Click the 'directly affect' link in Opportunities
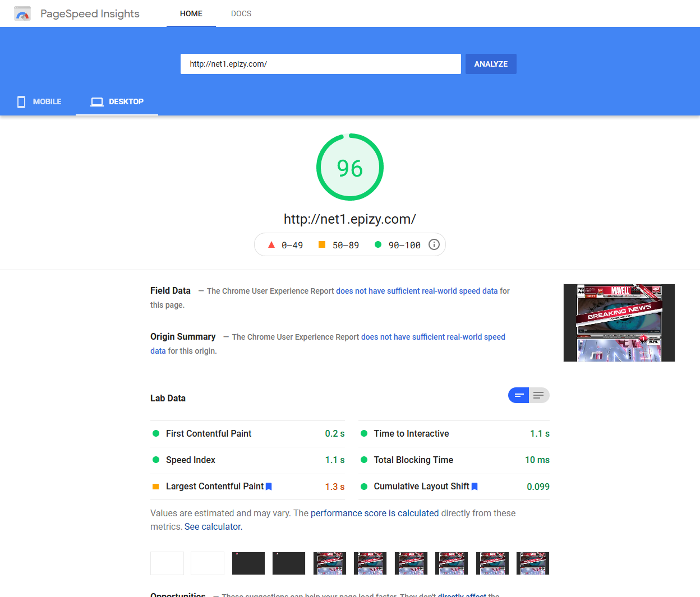700x597 pixels. (462, 594)
